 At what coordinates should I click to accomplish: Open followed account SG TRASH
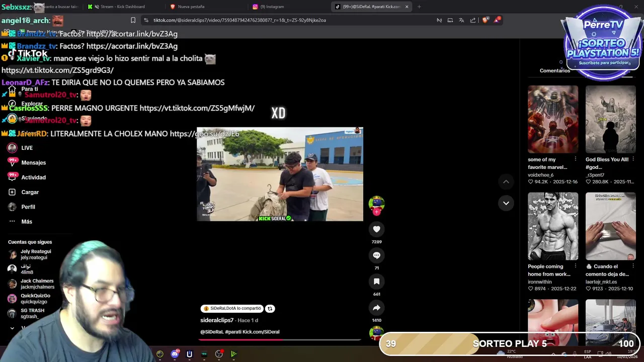(26, 314)
